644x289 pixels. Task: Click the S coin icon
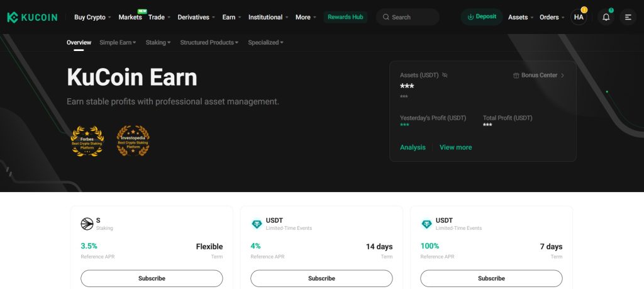coord(87,224)
